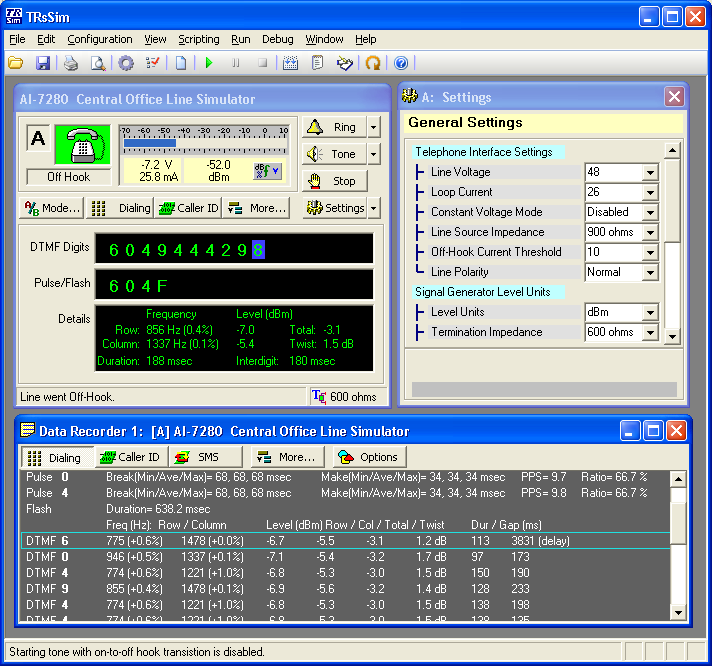Open the Scripting menu
Image resolution: width=712 pixels, height=666 pixels.
198,39
